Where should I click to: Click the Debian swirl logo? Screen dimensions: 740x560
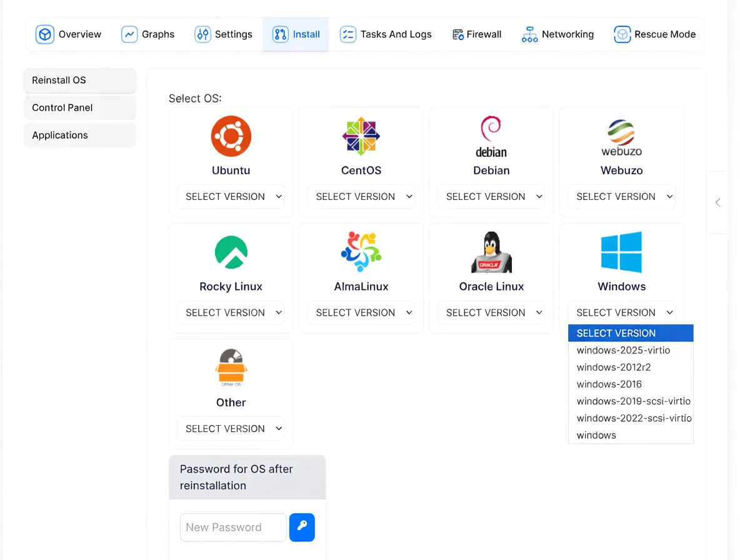click(x=491, y=137)
